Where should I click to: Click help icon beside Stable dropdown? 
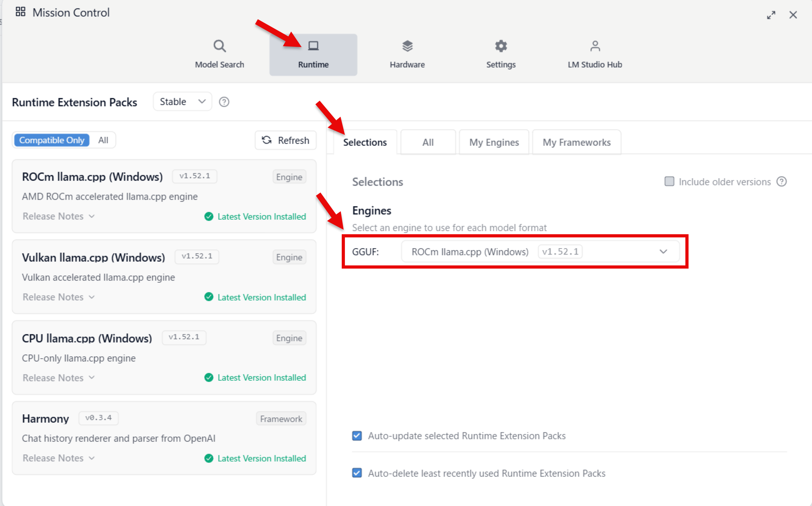pos(224,102)
